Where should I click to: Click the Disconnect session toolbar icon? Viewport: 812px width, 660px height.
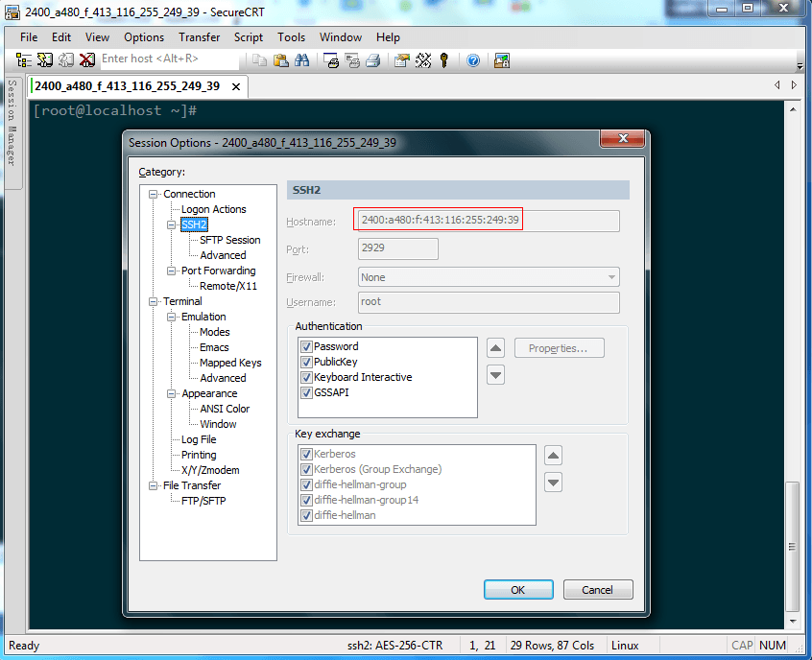pos(87,59)
